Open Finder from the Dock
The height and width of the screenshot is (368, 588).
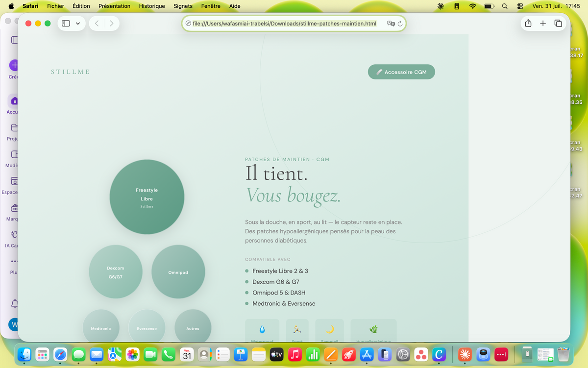(x=24, y=354)
